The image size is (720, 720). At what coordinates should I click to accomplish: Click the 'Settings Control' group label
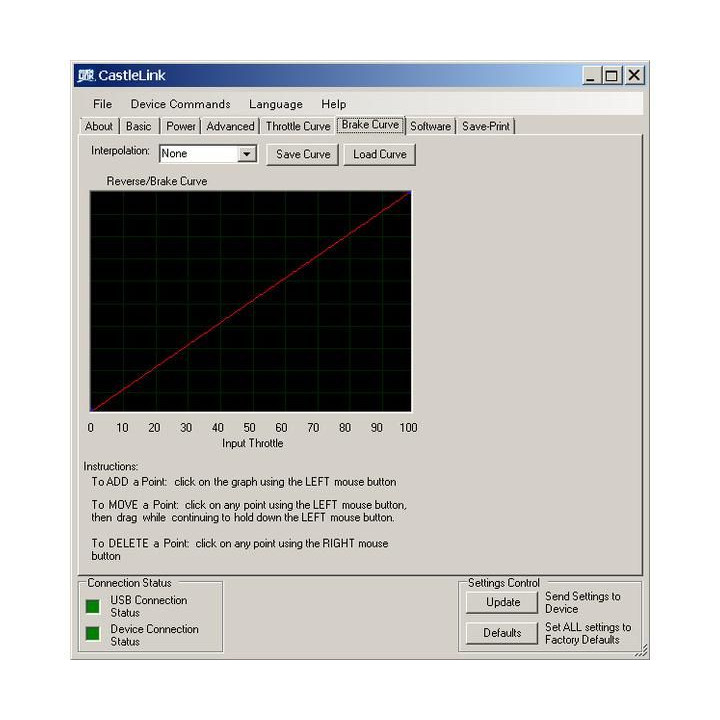pyautogui.click(x=504, y=583)
